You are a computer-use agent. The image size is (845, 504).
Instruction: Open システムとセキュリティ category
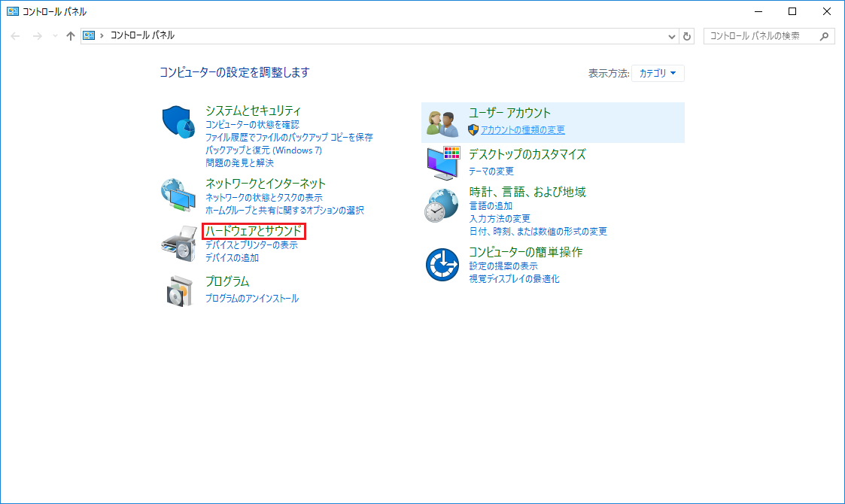[253, 111]
